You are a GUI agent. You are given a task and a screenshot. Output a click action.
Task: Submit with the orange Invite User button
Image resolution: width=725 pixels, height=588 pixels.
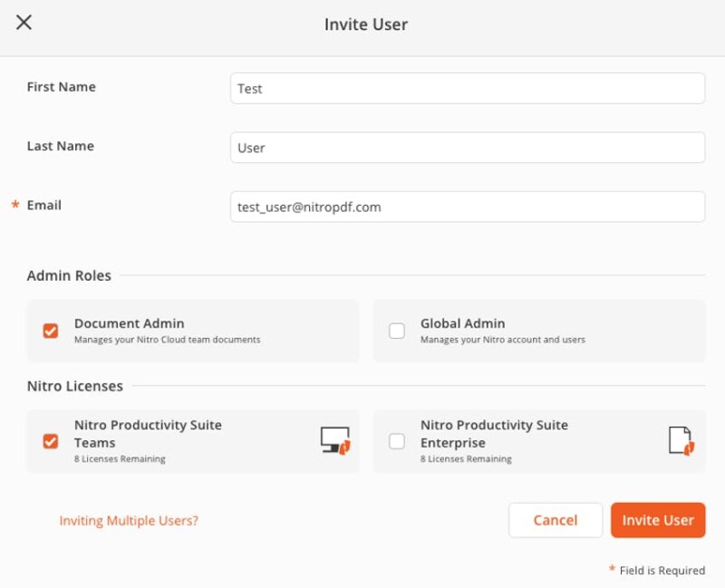click(658, 520)
